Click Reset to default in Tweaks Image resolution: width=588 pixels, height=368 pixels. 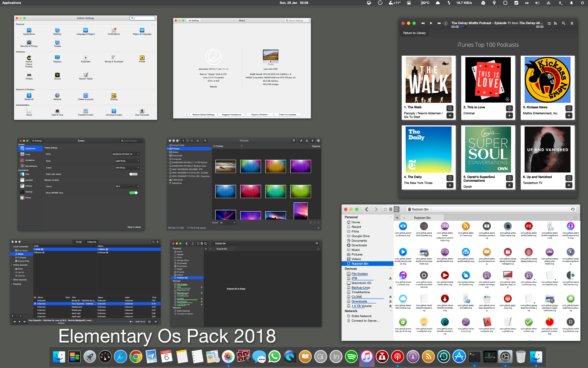(134, 227)
